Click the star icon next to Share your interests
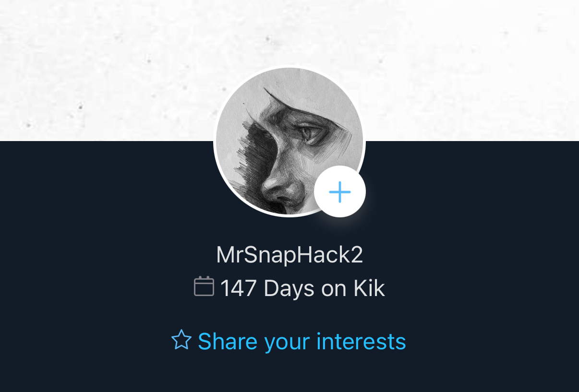Screen dimensions: 579x392 [x=181, y=340]
